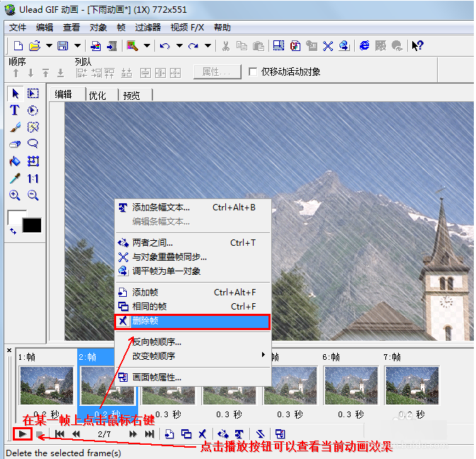Choose 相同的帧 from context menu

[193, 307]
